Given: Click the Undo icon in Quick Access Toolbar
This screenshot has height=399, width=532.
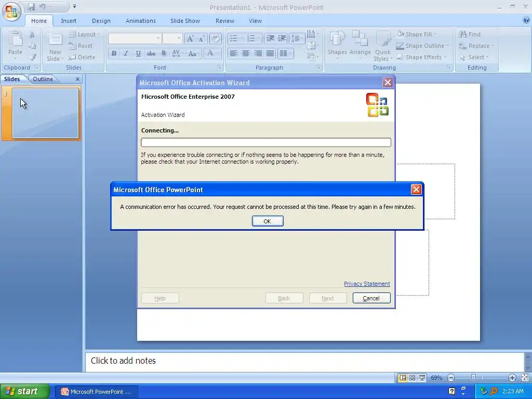Looking at the screenshot, I should tap(43, 7).
